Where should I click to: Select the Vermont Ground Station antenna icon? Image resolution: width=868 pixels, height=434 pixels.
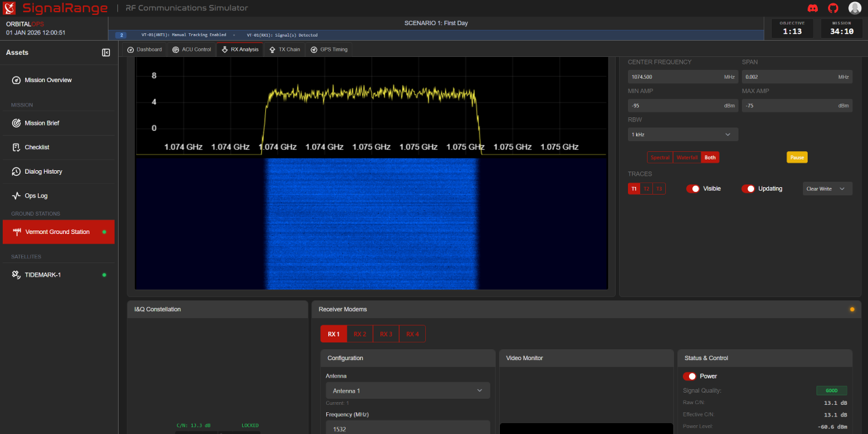click(x=16, y=231)
